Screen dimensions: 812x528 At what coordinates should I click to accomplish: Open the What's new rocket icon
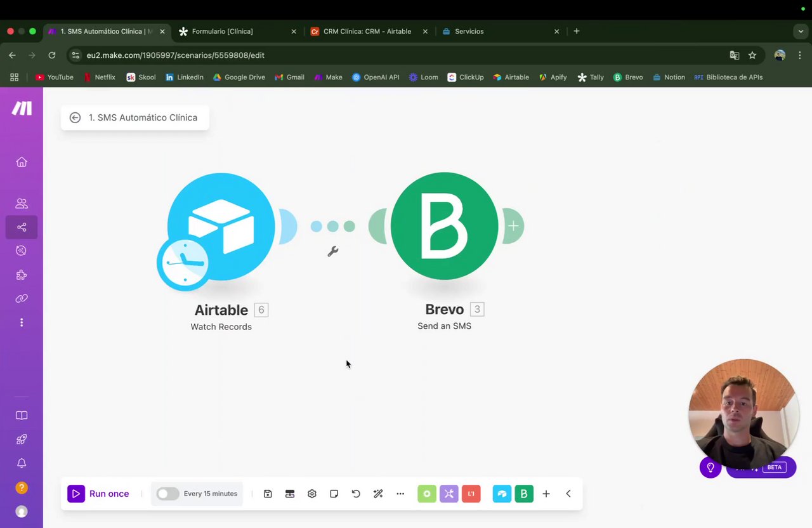pos(22,439)
